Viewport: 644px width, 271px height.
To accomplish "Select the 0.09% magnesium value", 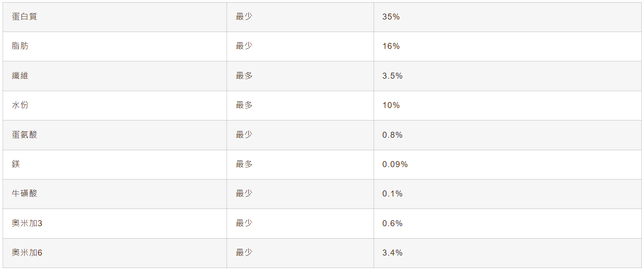I will click(x=395, y=164).
